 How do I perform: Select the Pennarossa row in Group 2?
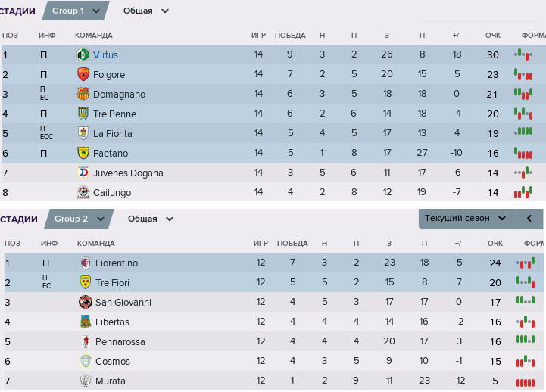(274, 341)
